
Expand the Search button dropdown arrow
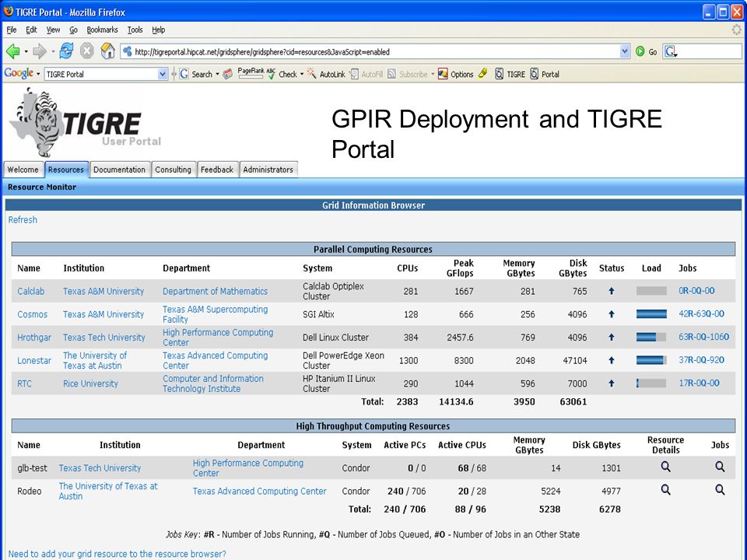point(217,75)
